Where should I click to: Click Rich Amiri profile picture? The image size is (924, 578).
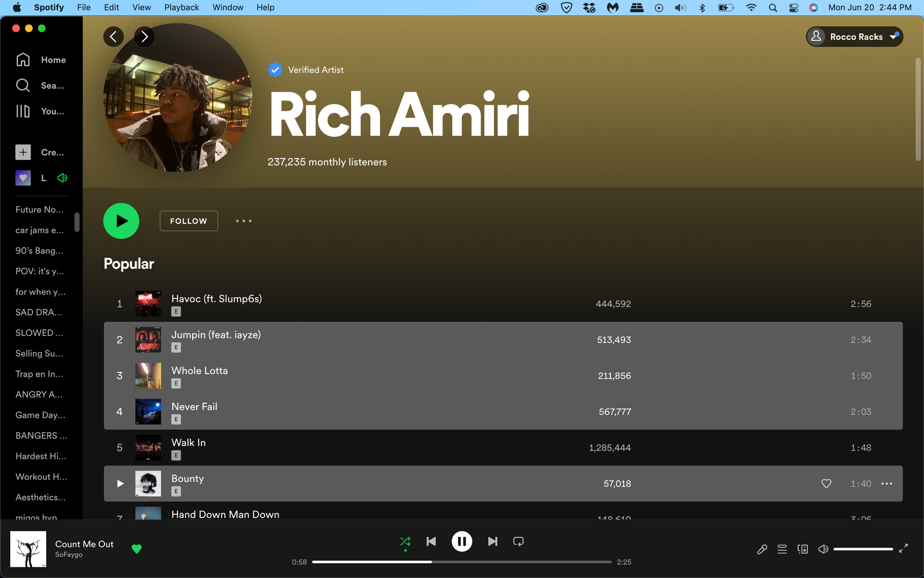[178, 98]
